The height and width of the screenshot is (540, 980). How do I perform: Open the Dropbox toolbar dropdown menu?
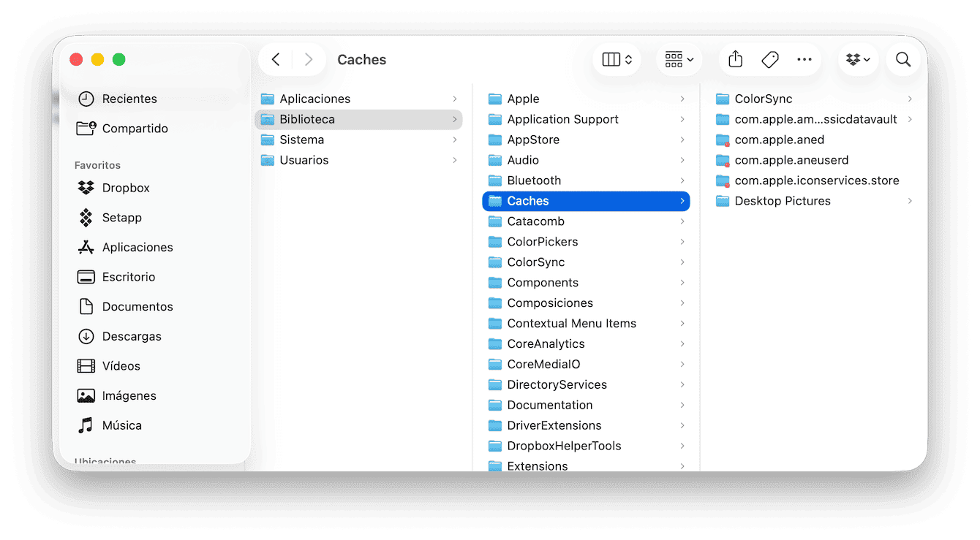[858, 60]
